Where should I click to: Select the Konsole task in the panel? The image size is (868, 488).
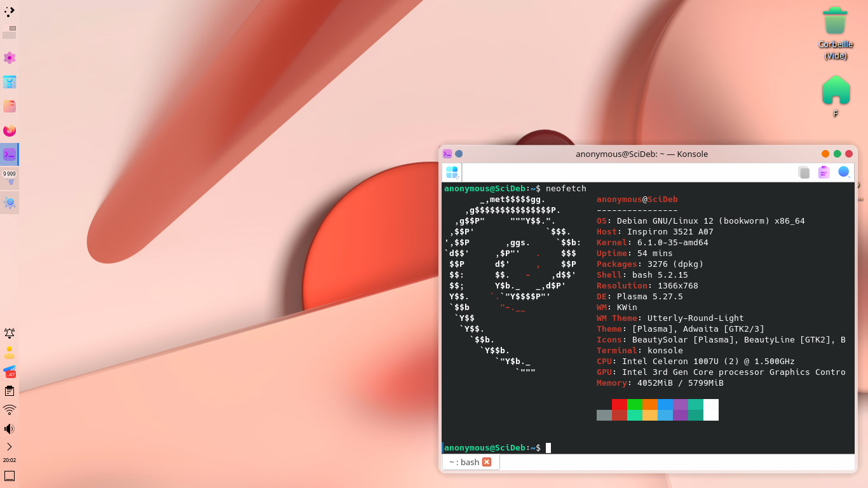[x=10, y=154]
